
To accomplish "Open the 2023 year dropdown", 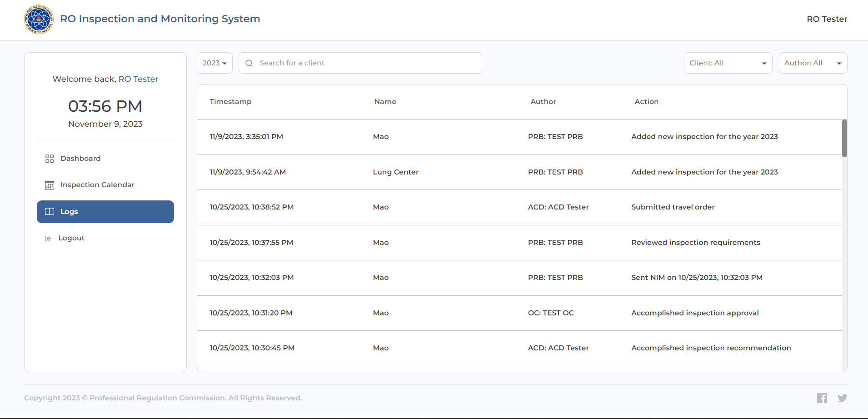I will click(x=215, y=63).
